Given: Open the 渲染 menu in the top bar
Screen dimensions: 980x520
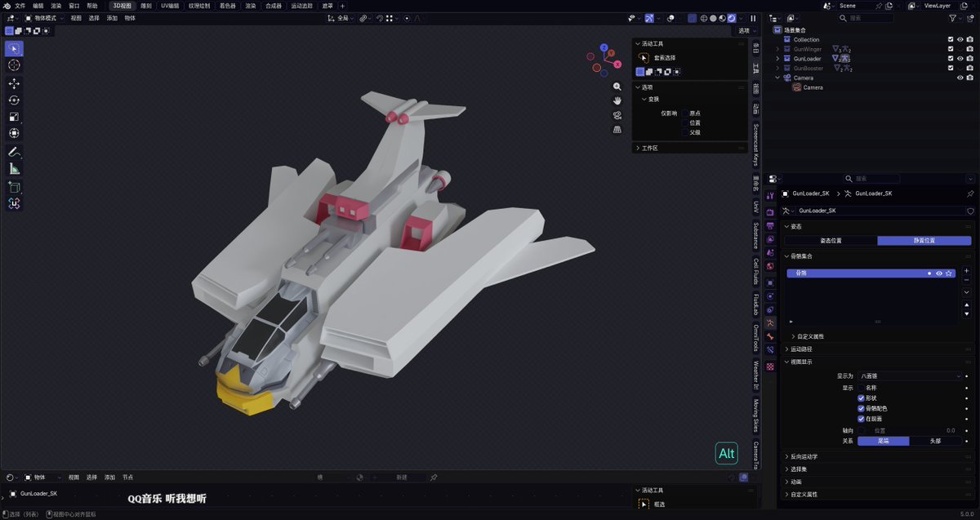Looking at the screenshot, I should (55, 5).
